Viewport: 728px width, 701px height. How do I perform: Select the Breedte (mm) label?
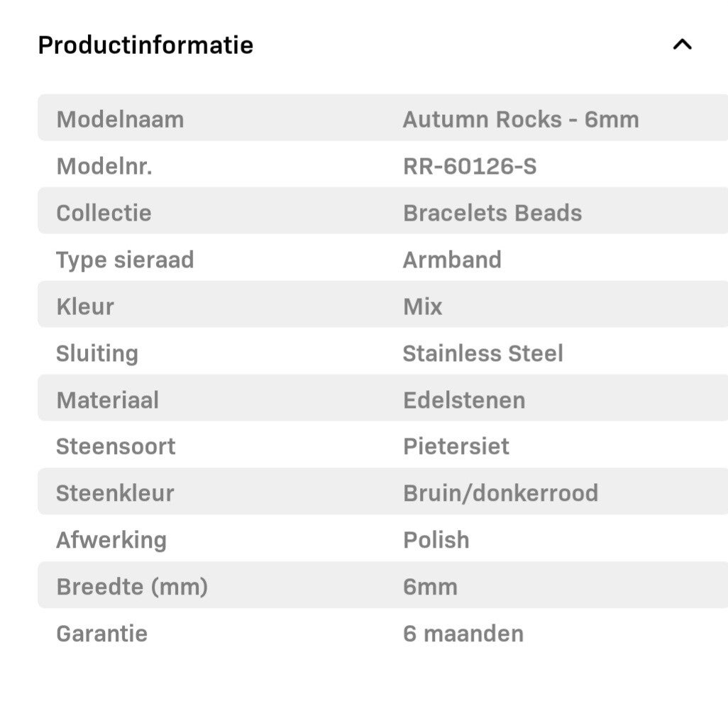tap(132, 587)
